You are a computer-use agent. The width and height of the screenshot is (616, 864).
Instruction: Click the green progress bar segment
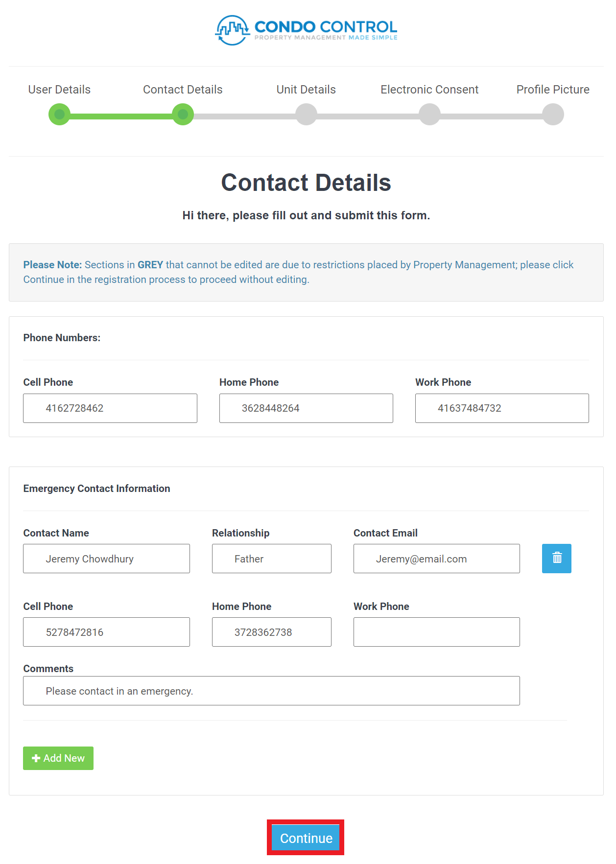120,114
